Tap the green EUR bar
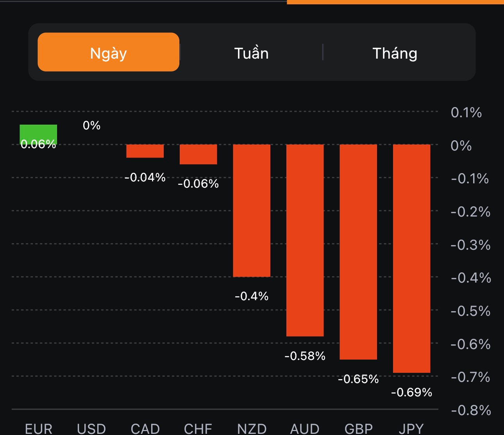 (x=38, y=133)
